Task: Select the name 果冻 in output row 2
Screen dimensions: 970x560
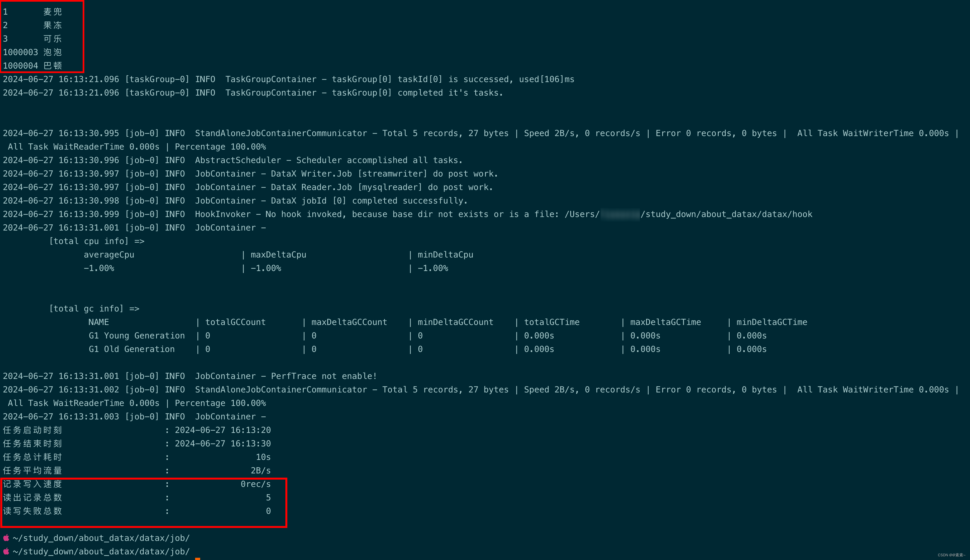Action: pyautogui.click(x=53, y=25)
